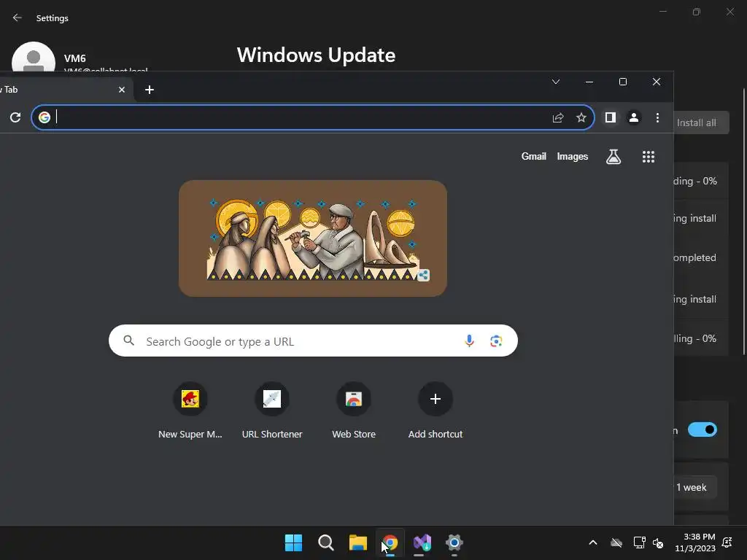Open Google Images link
The width and height of the screenshot is (747, 560).
[x=572, y=156]
